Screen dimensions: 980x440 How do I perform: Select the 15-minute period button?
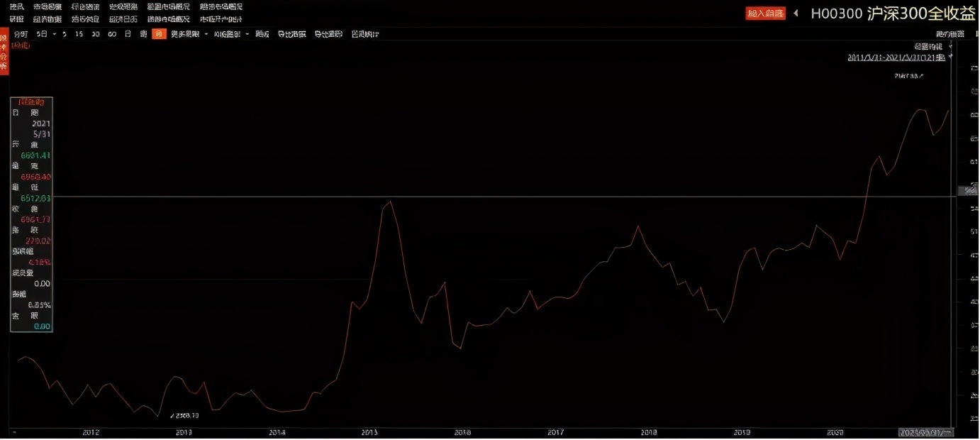(79, 34)
